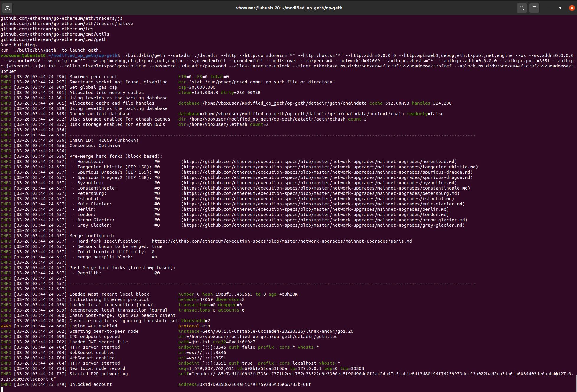The width and height of the screenshot is (577, 392).
Task: Click 'Set global gas cap' message
Action: [93, 87]
